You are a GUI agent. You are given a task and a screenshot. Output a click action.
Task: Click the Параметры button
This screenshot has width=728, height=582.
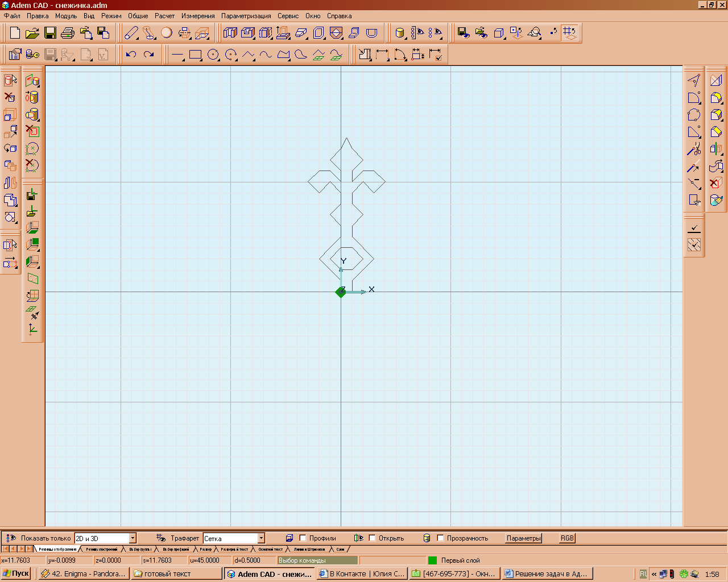[x=524, y=538]
